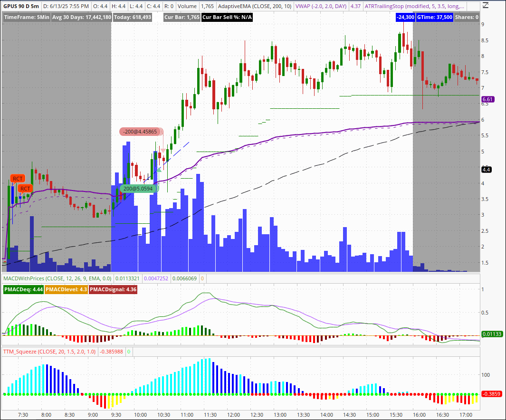Viewport: 506px width, 420px height.
Task: Open the VWAP (-2.0, 2.0, DAY) study label
Action: point(321,6)
